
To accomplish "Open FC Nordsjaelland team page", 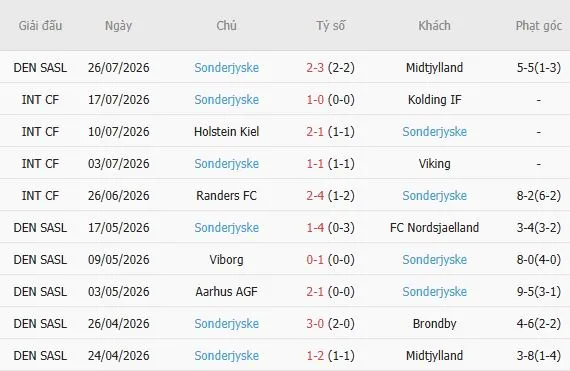I will coord(434,227).
